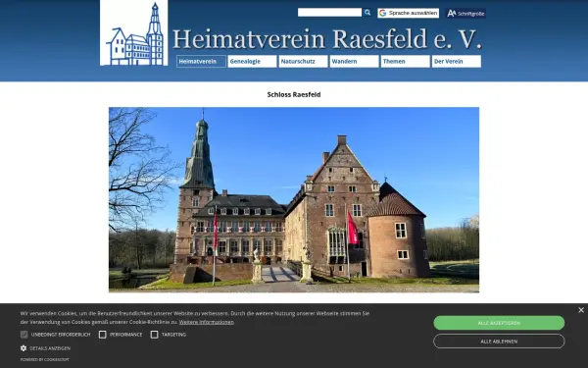Click the Schriftgröße font size control
The image size is (588, 368).
(x=465, y=14)
